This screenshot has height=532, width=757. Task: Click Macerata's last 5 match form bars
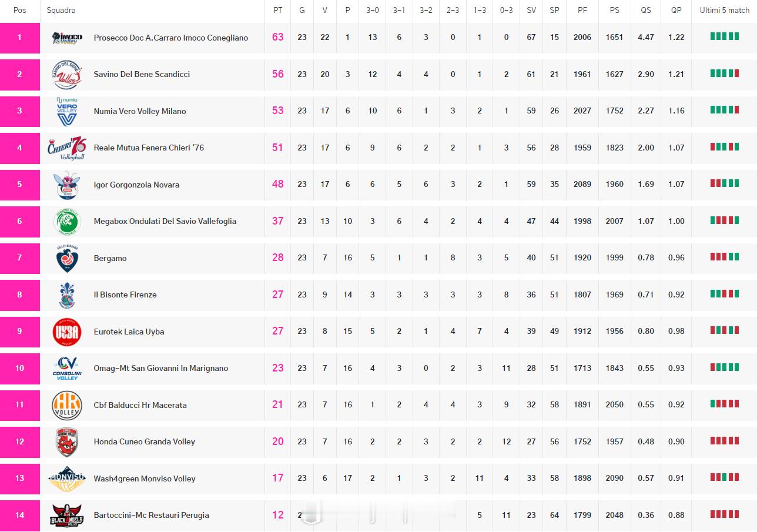725,404
